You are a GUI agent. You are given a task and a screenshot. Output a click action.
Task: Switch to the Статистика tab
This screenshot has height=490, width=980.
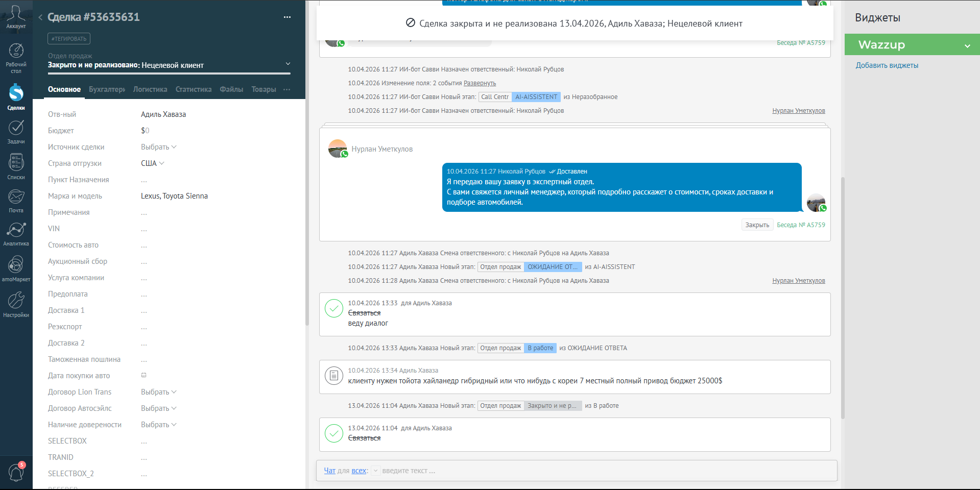click(194, 89)
